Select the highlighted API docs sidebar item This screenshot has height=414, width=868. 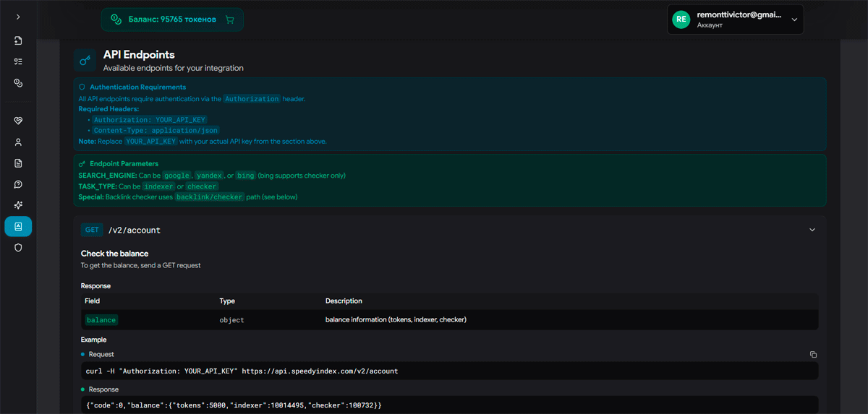click(18, 226)
